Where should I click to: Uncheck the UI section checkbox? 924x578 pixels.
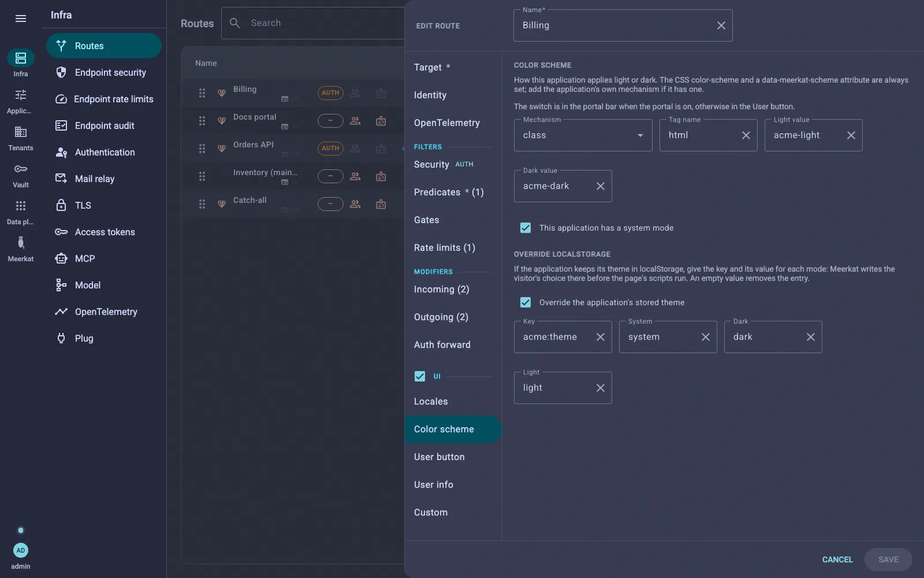pyautogui.click(x=420, y=376)
